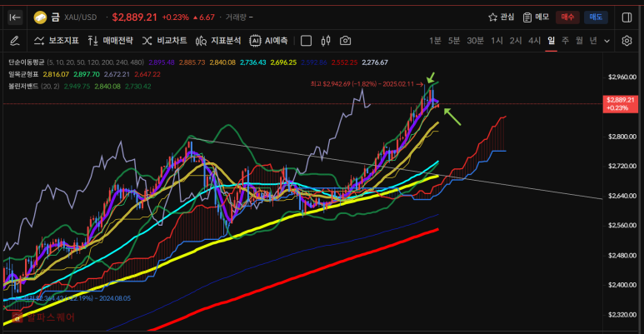Switch to 4시 timeframe
This screenshot has height=334, width=644.
click(534, 41)
